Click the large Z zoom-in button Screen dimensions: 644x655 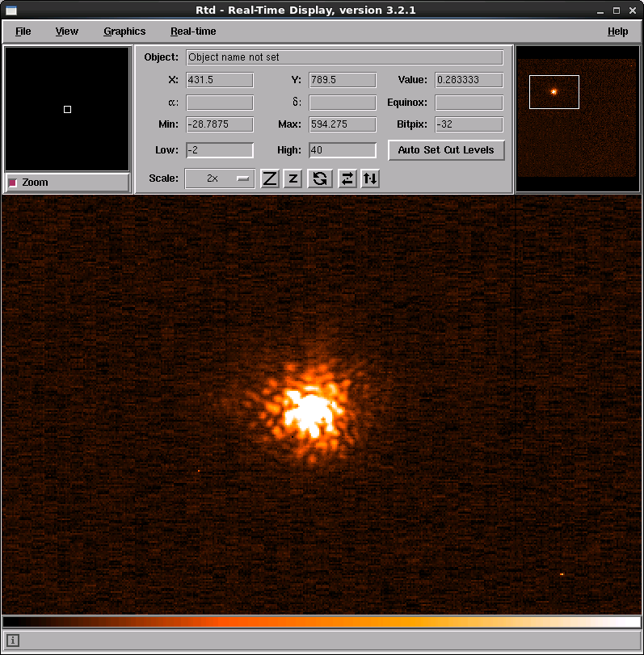click(270, 178)
